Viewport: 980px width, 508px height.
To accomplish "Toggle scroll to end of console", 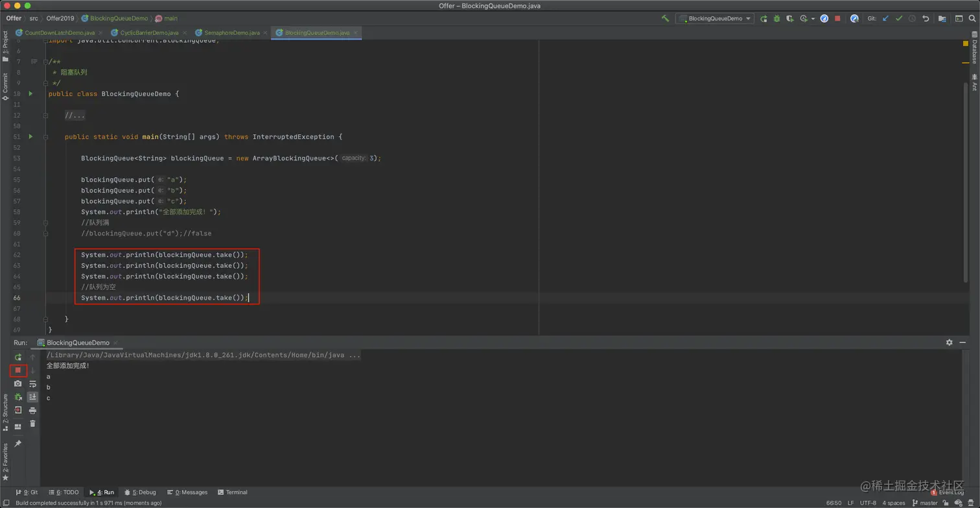I will click(x=32, y=397).
